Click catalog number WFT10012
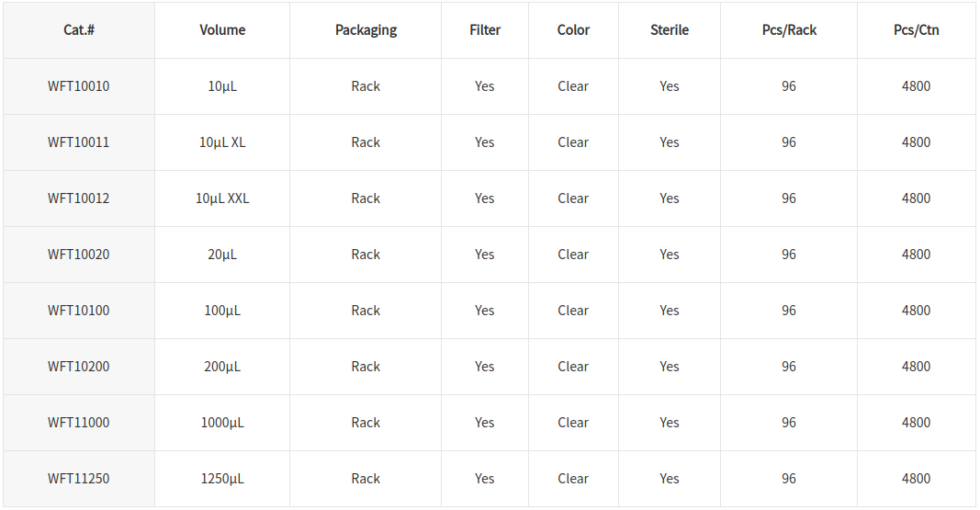The image size is (980, 510). [x=79, y=198]
